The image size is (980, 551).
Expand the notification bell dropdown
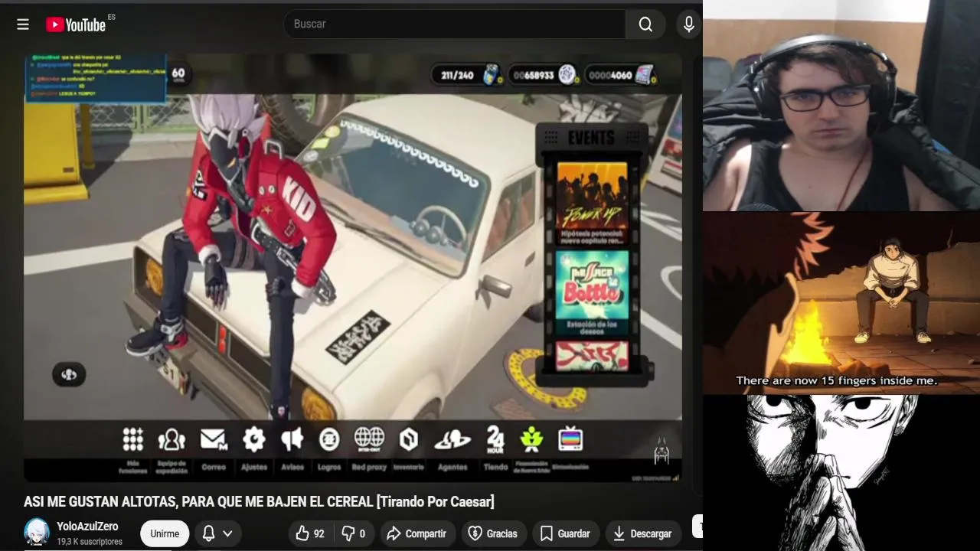217,533
